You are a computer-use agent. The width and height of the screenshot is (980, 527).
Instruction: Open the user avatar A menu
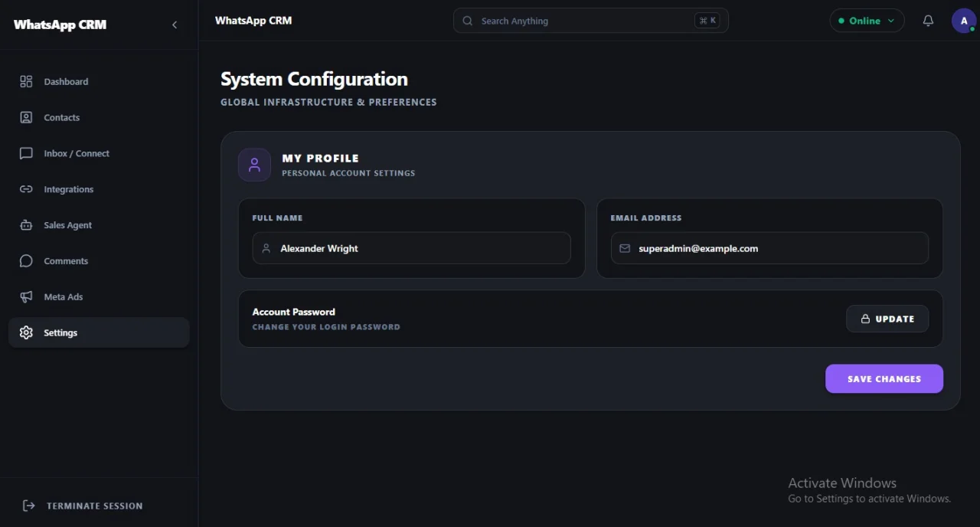tap(964, 21)
